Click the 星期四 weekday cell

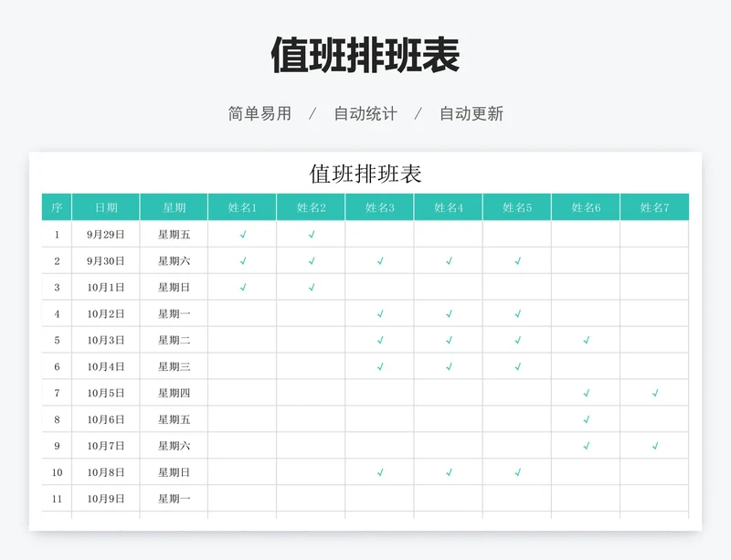(174, 393)
